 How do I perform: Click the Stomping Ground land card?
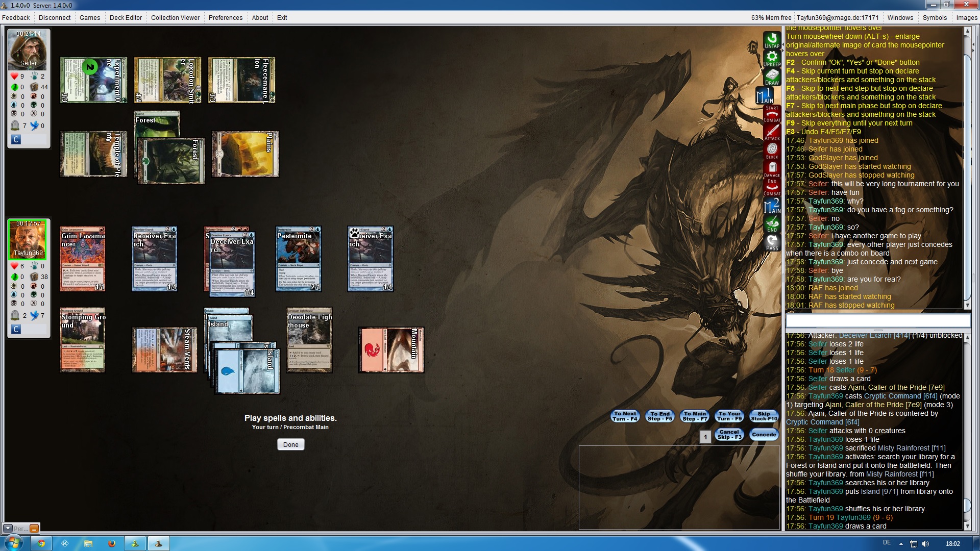pos(83,340)
